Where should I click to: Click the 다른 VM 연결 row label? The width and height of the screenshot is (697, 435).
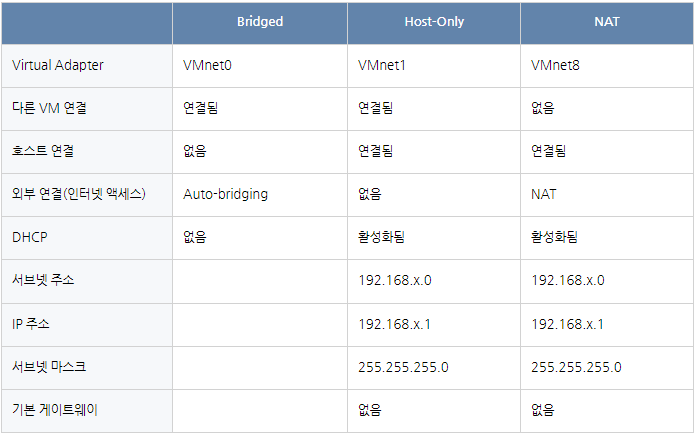point(48,108)
